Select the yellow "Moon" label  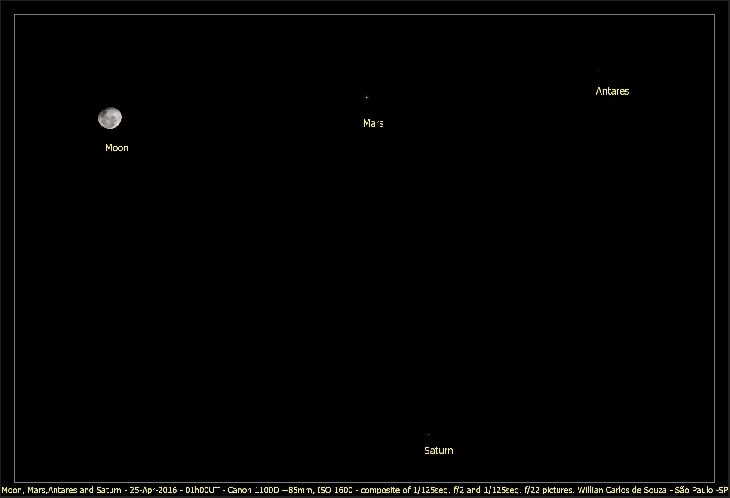pyautogui.click(x=117, y=148)
